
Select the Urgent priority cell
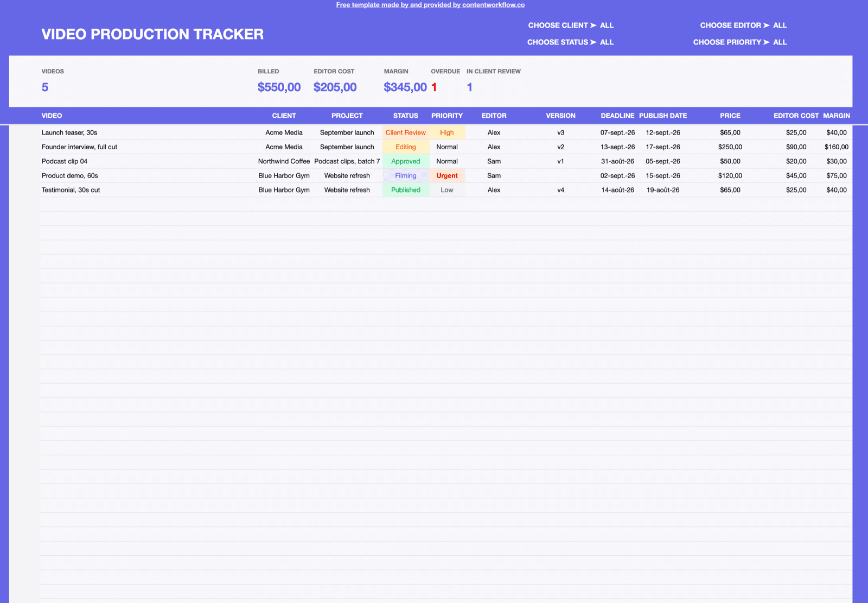click(x=447, y=176)
